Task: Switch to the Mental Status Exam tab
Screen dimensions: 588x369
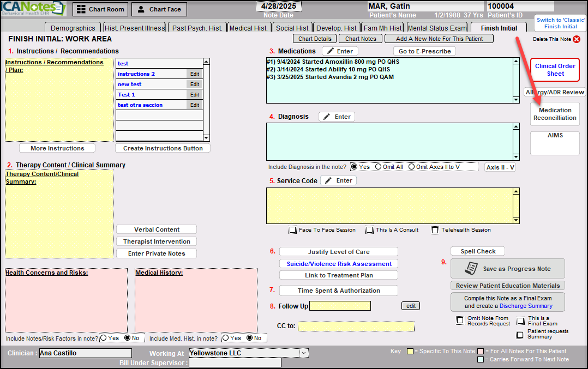Action: point(437,28)
